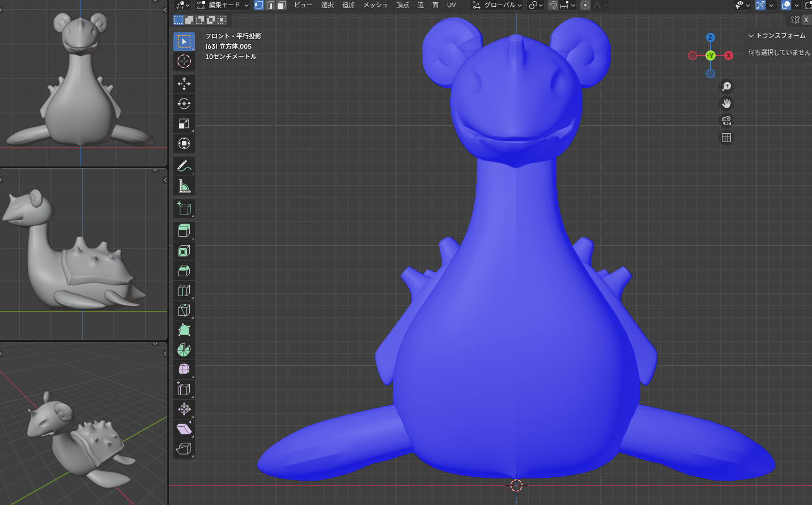Open the グローバル orientation dropdown
Screen dimensions: 812x505
pyautogui.click(x=497, y=5)
